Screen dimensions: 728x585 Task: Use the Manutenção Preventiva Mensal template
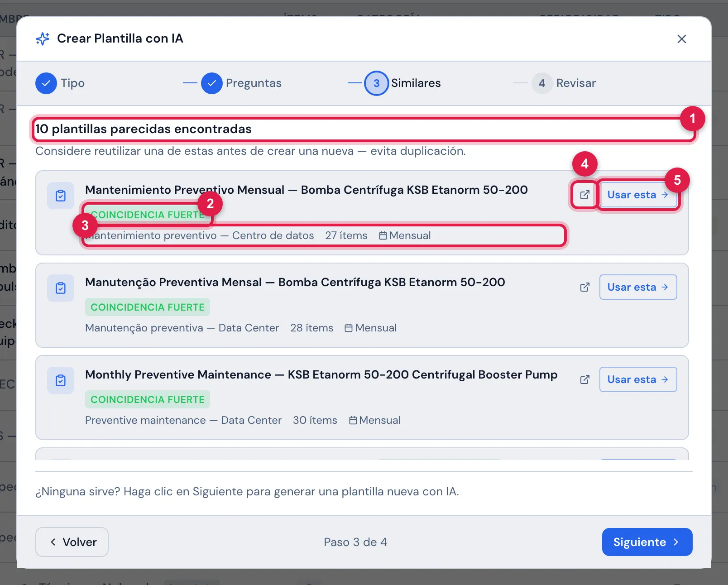[638, 287]
